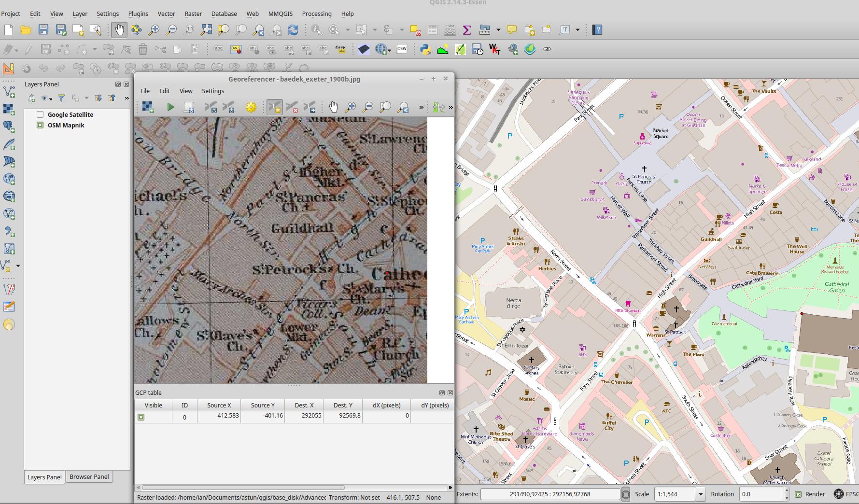Load GCP points in Georeferencer
This screenshot has height=504, width=859.
point(211,107)
